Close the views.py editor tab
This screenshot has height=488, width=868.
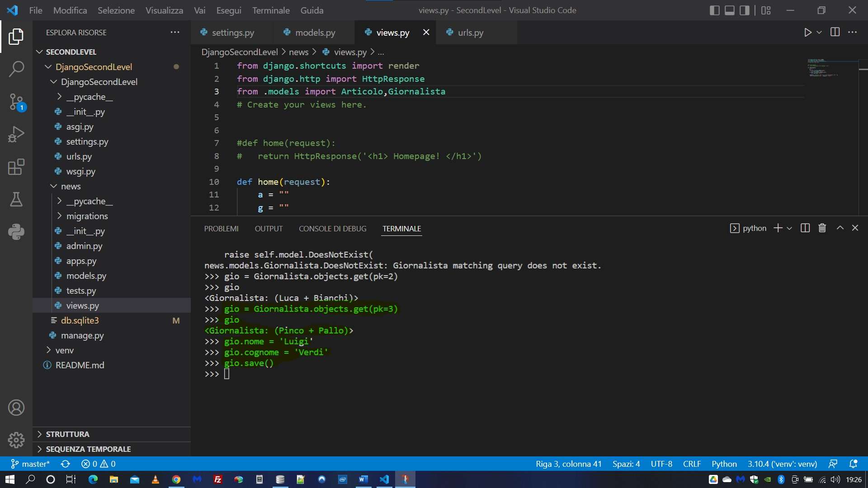tap(426, 32)
